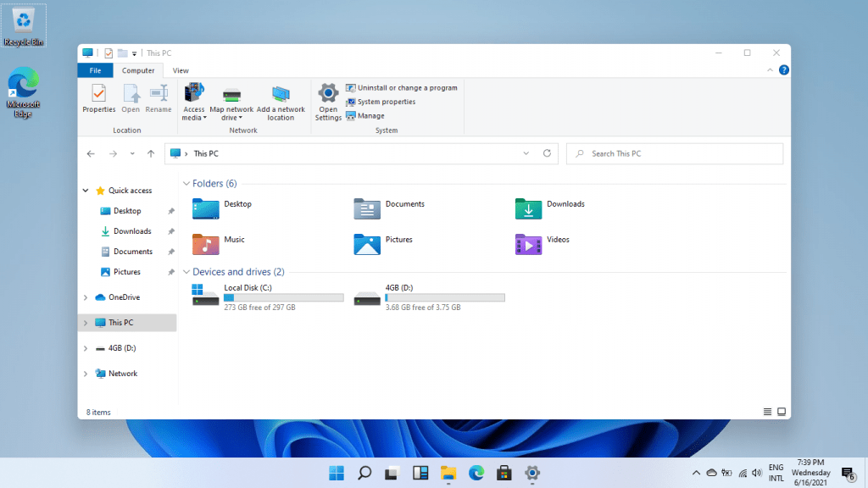Open the address bar history dropdown
The height and width of the screenshot is (488, 868).
tap(526, 153)
